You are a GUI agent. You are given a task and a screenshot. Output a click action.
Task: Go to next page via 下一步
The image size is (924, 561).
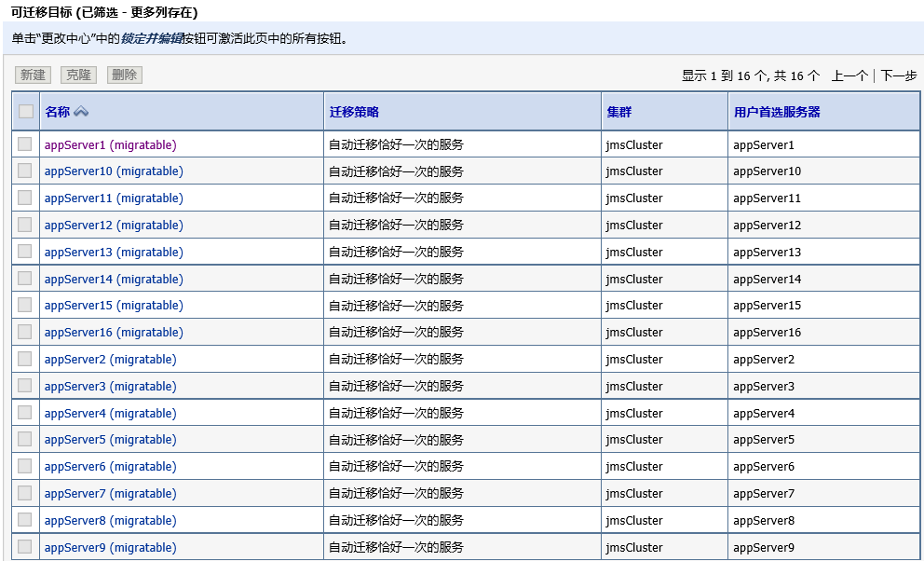(x=899, y=75)
